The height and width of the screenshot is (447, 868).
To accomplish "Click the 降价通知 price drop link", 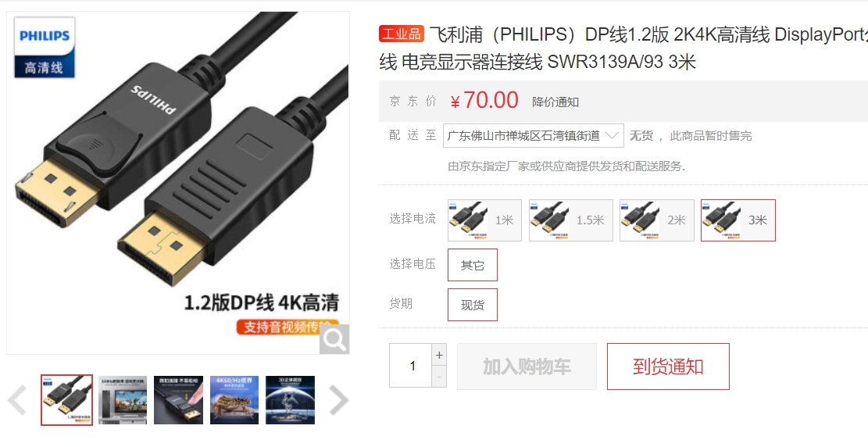I will click(x=555, y=102).
